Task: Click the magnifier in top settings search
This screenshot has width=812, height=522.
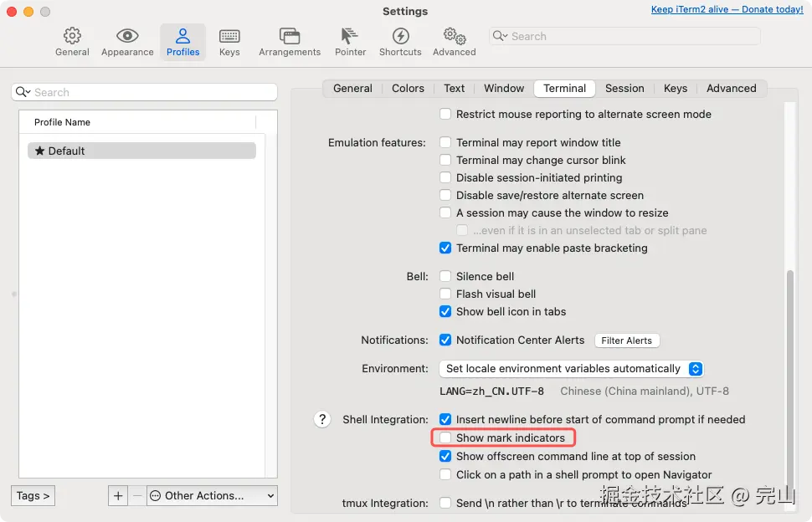Action: point(500,36)
